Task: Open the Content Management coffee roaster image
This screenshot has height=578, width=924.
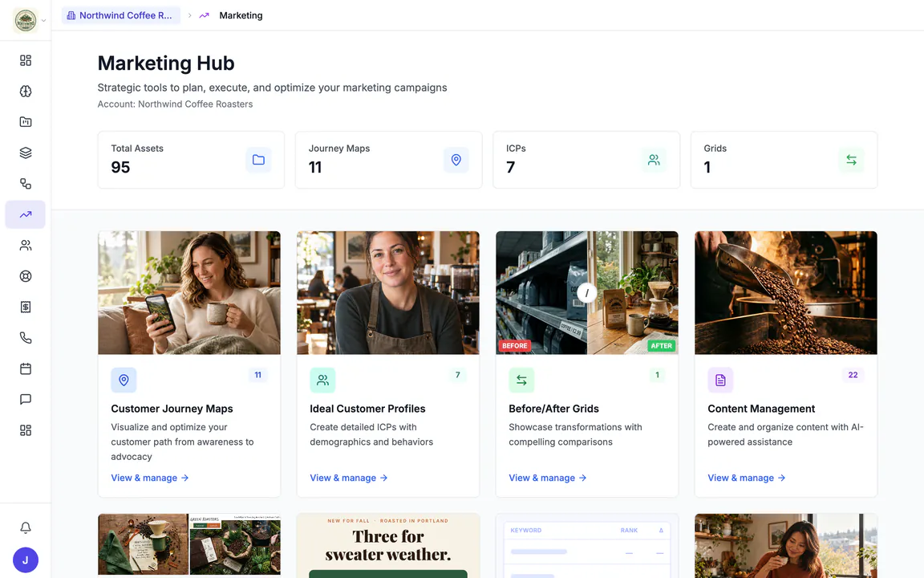Action: click(x=785, y=292)
